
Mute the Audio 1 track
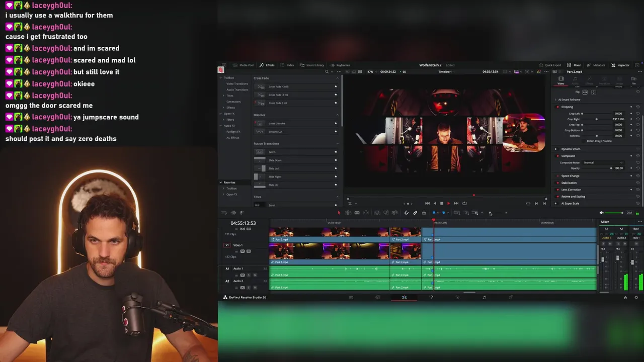(x=255, y=275)
